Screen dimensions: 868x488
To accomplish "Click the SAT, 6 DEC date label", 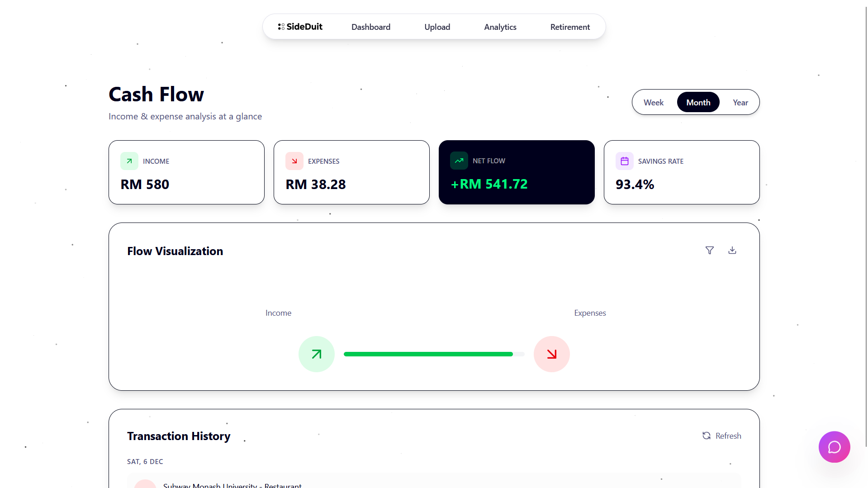I will (x=145, y=462).
